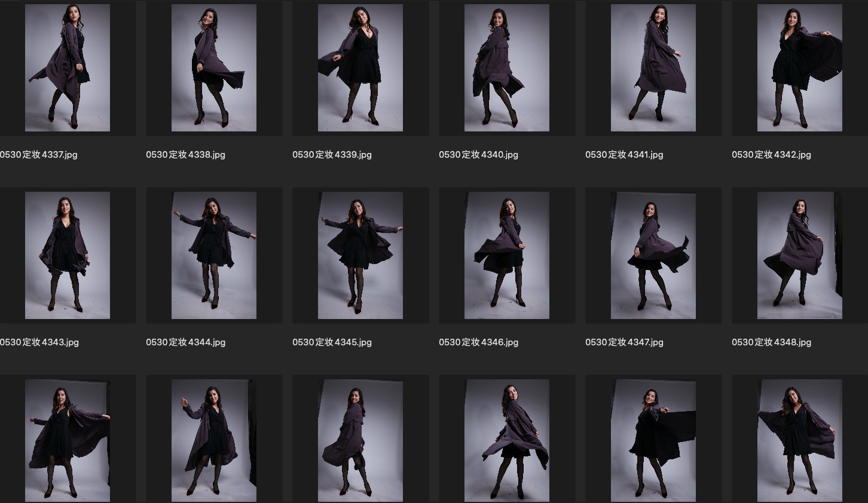Select the filename text 0530定妆4348.jpg

tap(771, 342)
